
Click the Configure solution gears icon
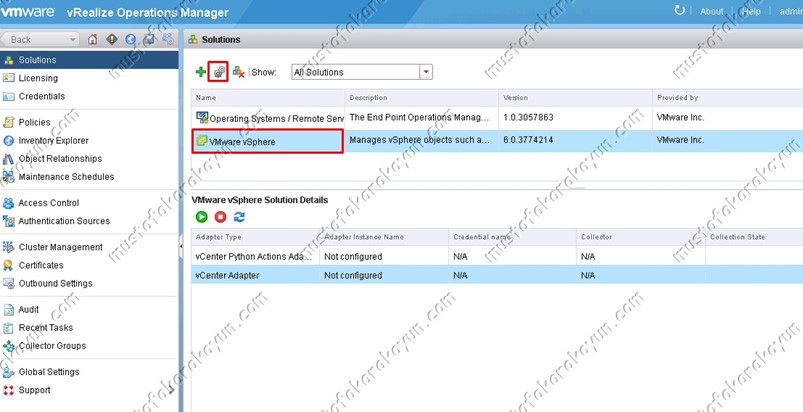click(218, 72)
